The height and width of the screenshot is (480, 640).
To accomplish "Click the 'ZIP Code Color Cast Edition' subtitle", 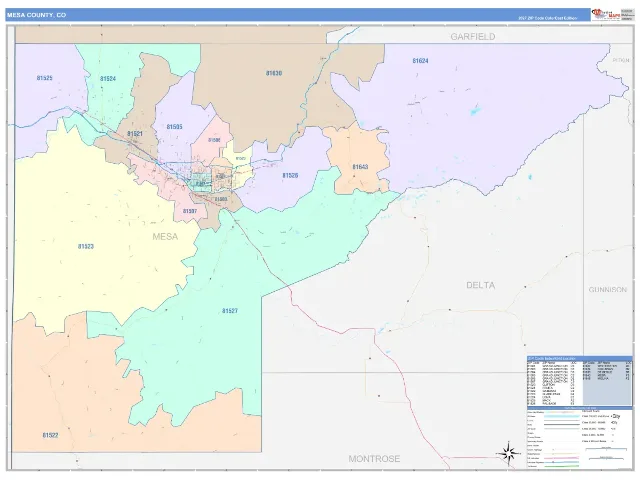I will coord(547,18).
